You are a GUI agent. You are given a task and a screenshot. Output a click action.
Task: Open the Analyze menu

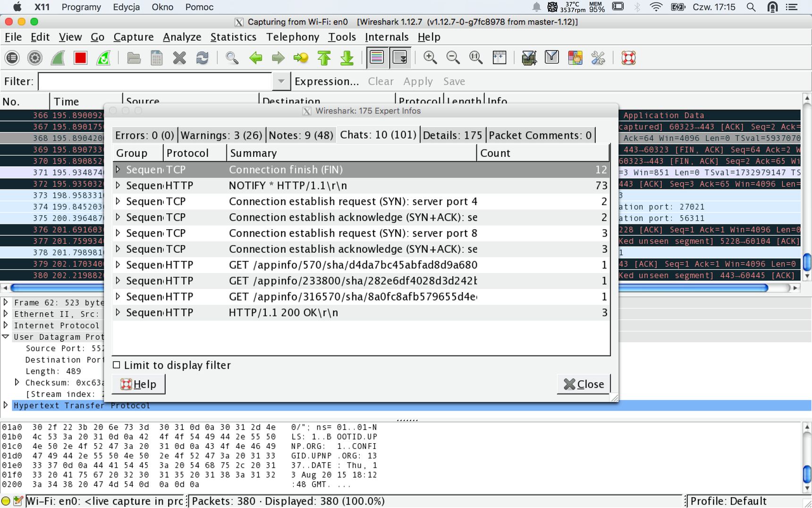[182, 37]
